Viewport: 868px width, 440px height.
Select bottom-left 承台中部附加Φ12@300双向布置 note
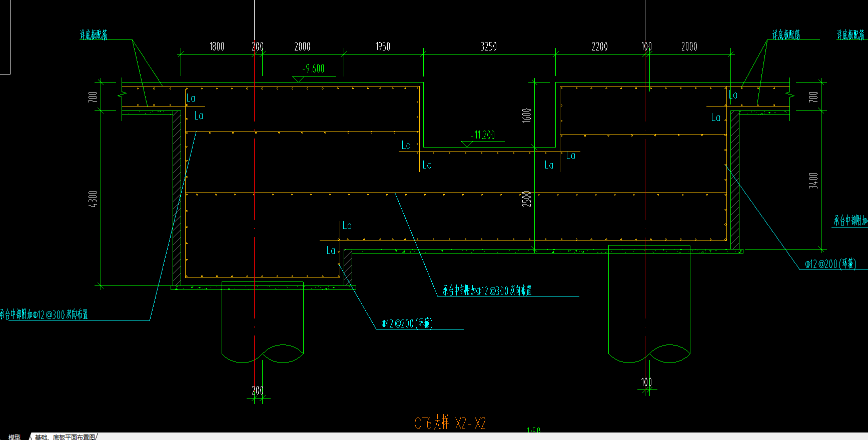click(44, 314)
